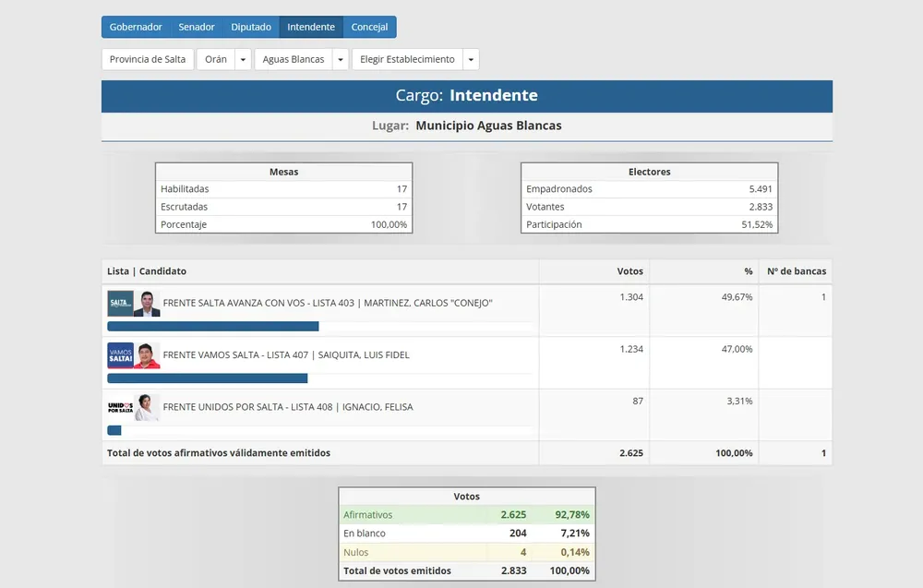The width and height of the screenshot is (923, 588).
Task: Click Luis Fidel Saiquita candidate photo
Action: click(147, 355)
